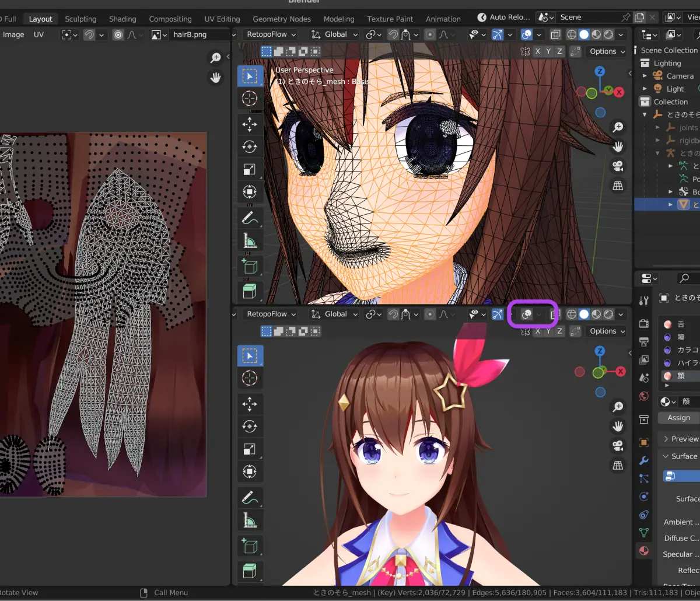Select Extrude Region tool in top viewport
Screen dimensions: 700x601
coord(250,290)
